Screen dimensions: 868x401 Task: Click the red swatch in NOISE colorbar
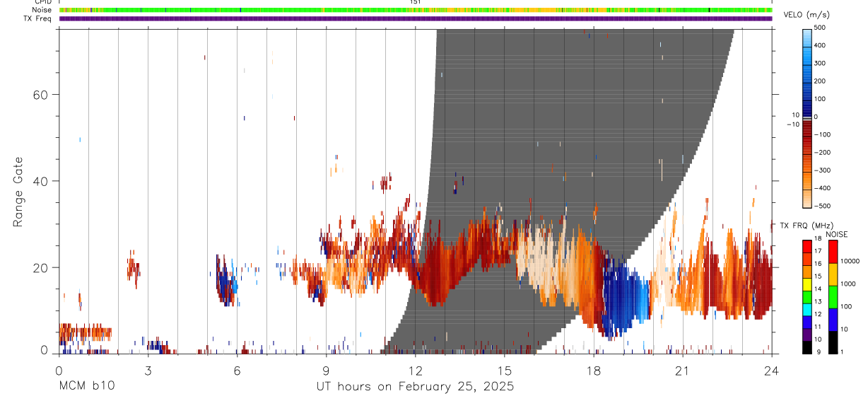tap(833, 251)
